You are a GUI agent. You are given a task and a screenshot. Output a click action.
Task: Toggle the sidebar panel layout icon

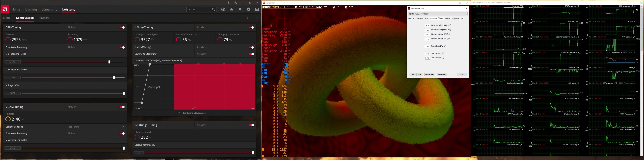(257, 9)
